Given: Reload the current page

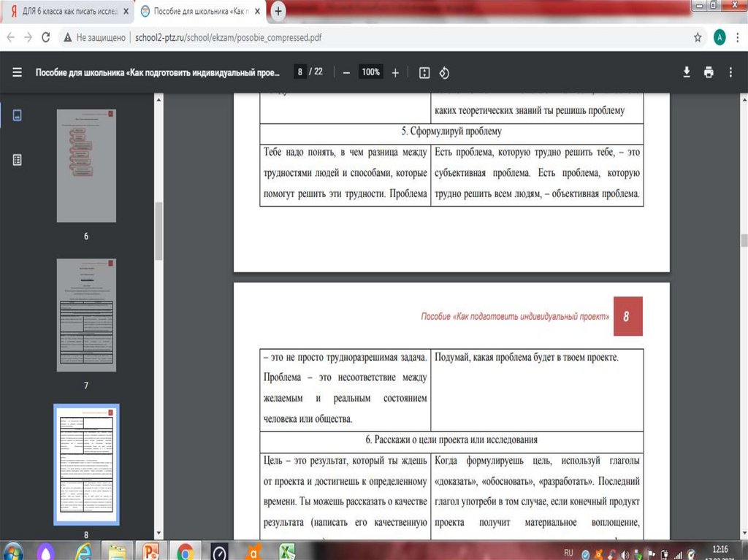Looking at the screenshot, I should point(45,37).
